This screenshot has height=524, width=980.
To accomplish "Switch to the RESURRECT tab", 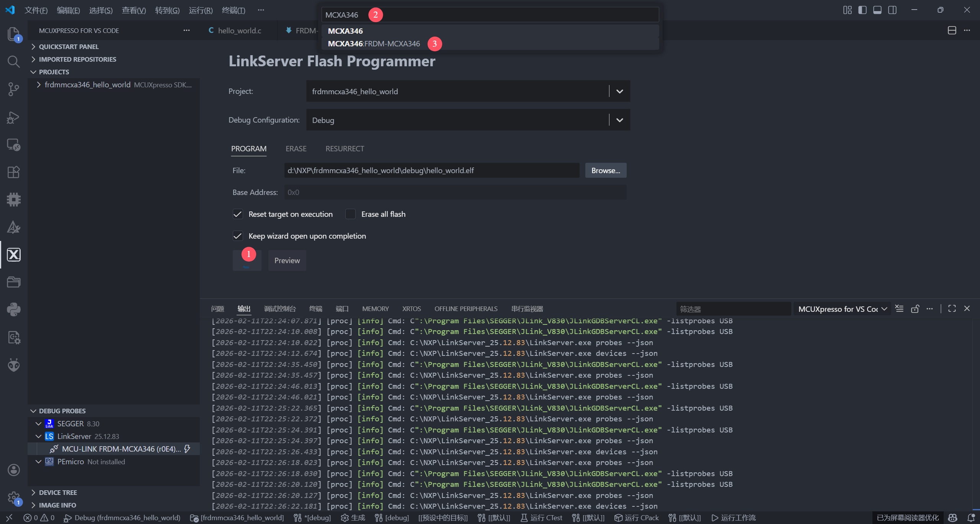I will [x=345, y=149].
